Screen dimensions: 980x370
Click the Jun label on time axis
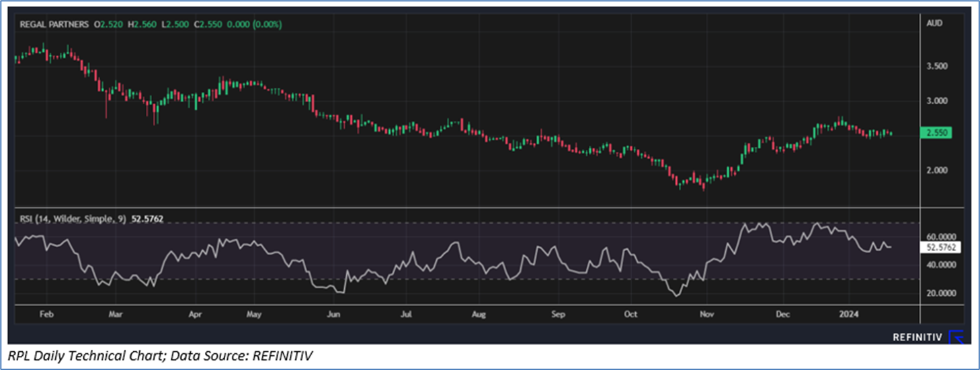[332, 314]
